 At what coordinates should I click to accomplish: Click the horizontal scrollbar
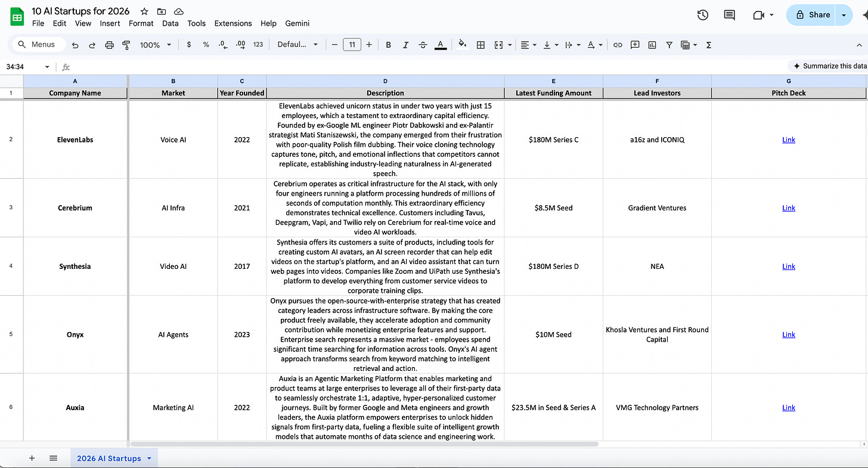point(364,444)
